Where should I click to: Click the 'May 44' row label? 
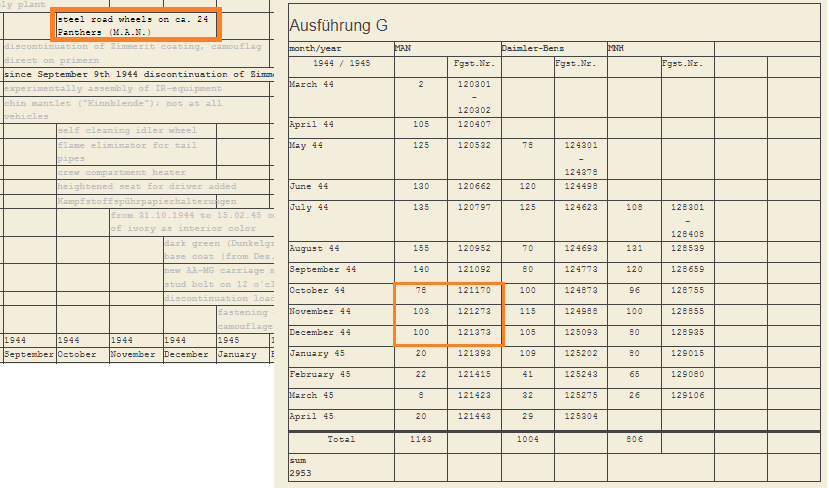click(x=306, y=145)
